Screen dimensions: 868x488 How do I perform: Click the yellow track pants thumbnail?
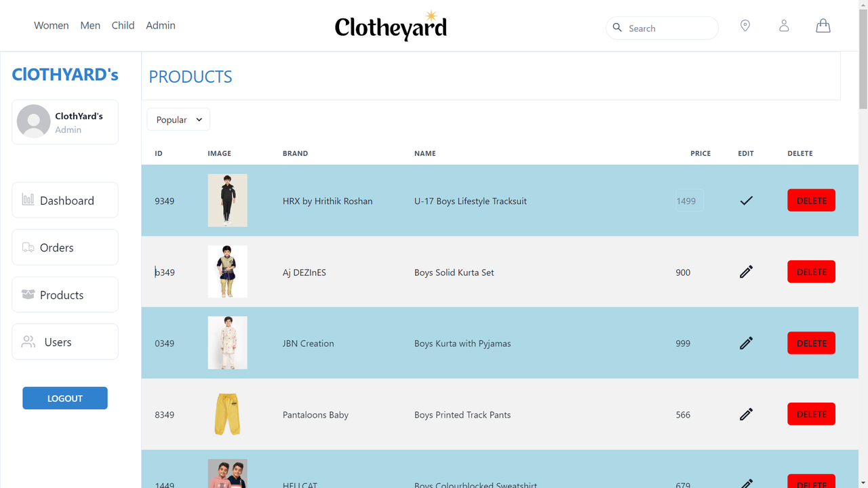pos(227,413)
